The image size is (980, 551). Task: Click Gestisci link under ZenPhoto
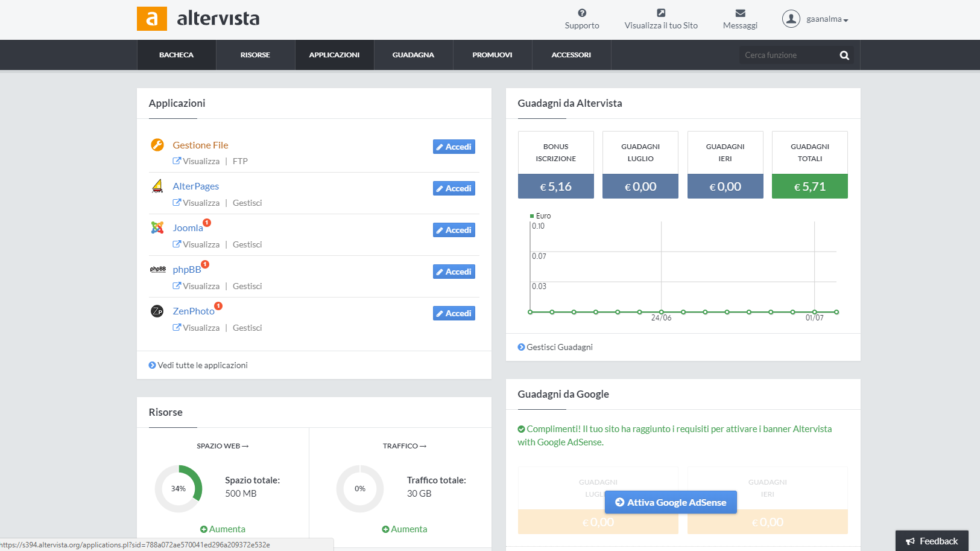click(x=247, y=328)
